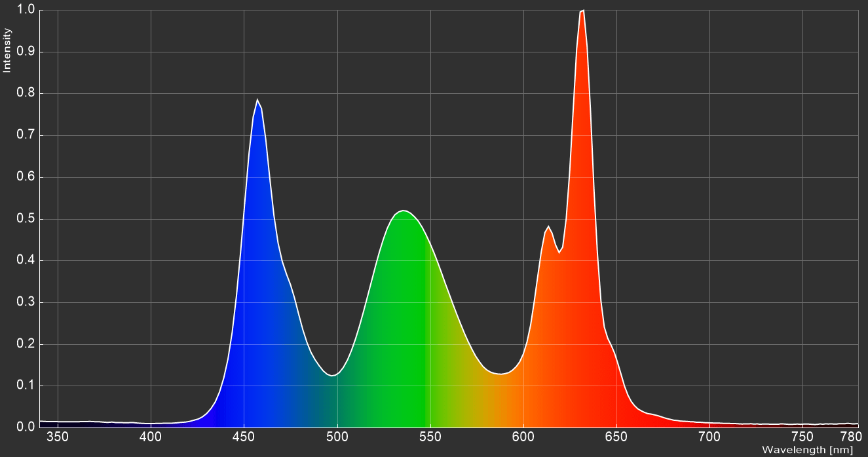Click the 750 wavelength tick label
This screenshot has height=457, width=868.
click(803, 437)
